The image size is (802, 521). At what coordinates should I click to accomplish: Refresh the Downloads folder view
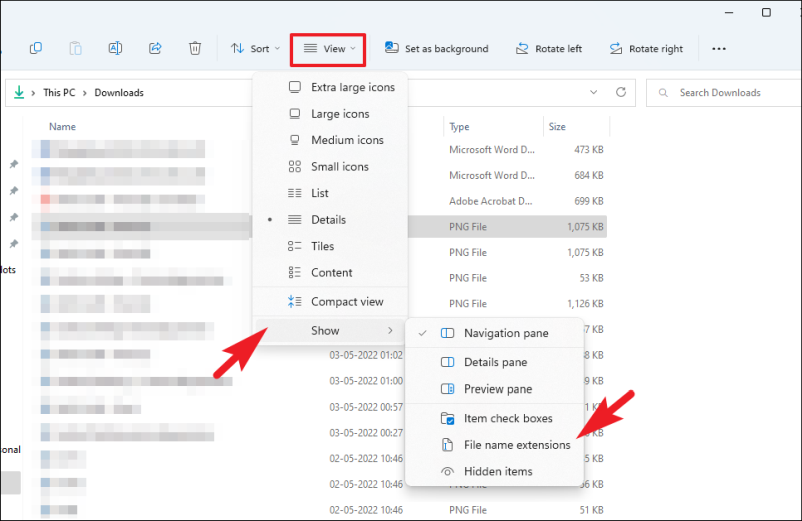pyautogui.click(x=621, y=93)
